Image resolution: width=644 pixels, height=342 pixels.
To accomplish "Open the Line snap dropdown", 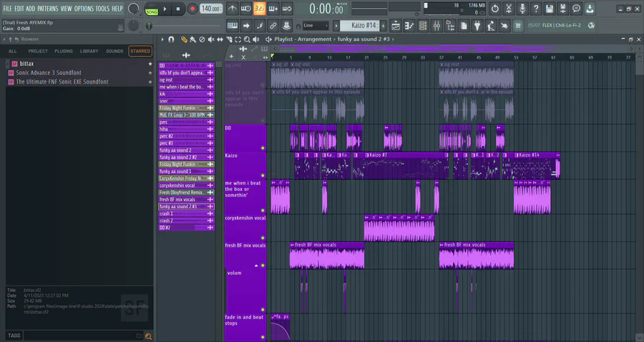I will [x=316, y=26].
